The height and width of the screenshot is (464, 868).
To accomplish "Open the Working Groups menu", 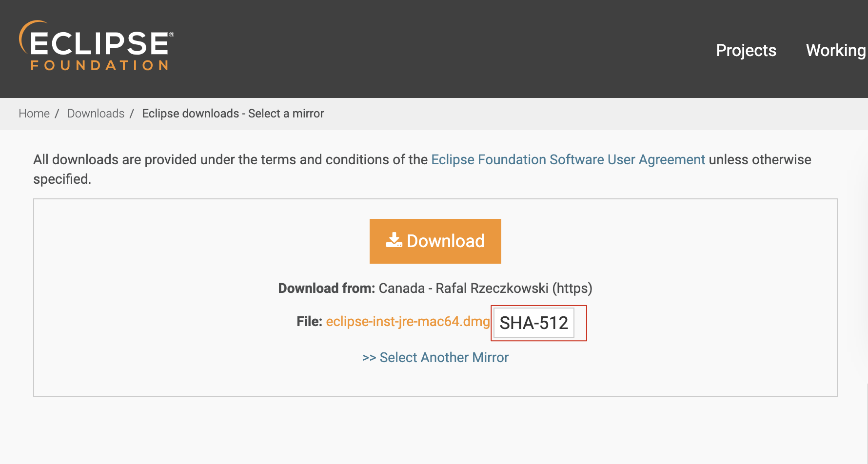I will [836, 50].
